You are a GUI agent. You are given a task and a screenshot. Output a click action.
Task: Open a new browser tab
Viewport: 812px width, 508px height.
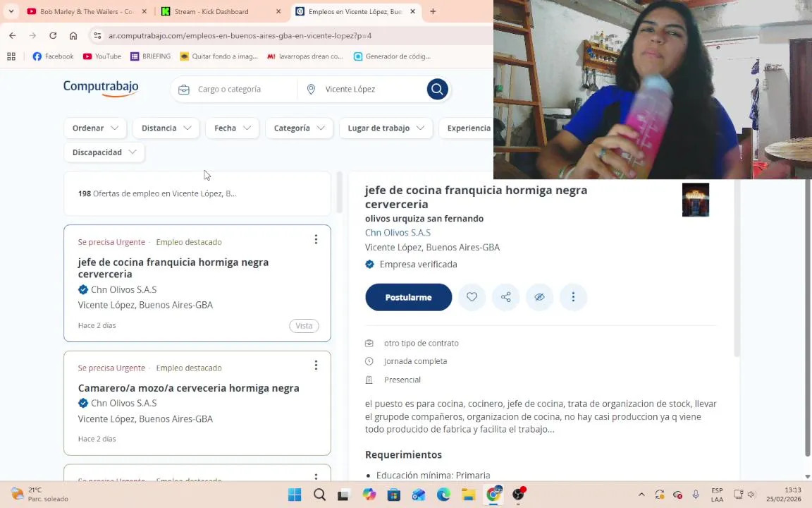433,11
